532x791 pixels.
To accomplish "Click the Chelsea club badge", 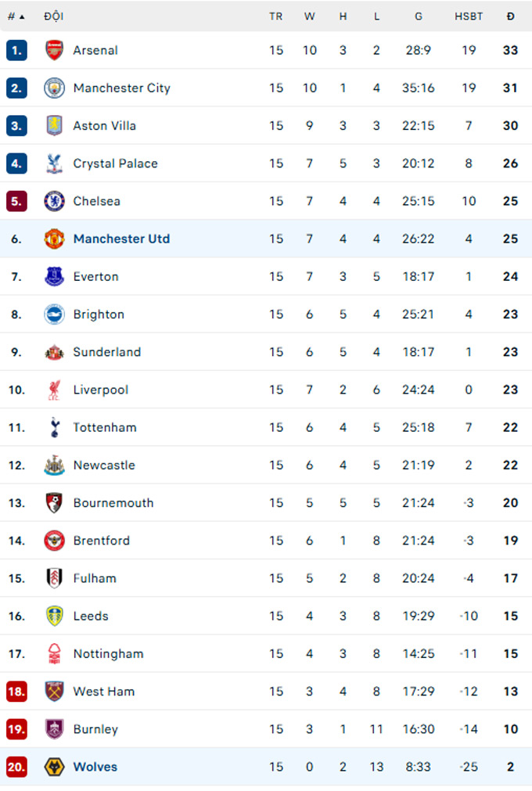I will pyautogui.click(x=54, y=201).
